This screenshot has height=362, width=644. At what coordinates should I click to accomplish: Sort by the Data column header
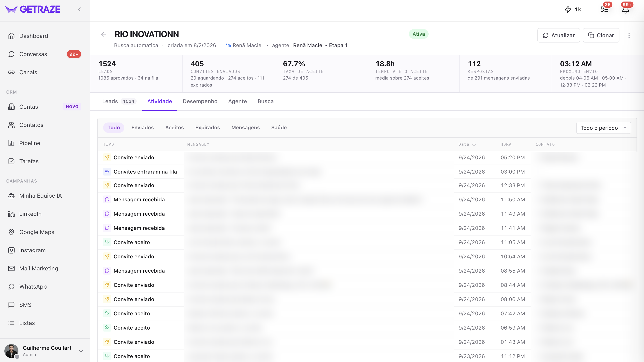[467, 144]
